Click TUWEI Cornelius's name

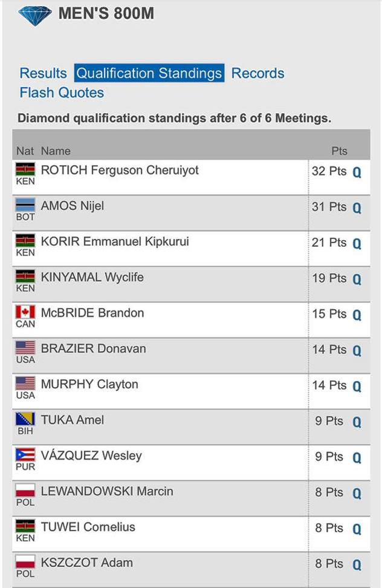(x=88, y=527)
